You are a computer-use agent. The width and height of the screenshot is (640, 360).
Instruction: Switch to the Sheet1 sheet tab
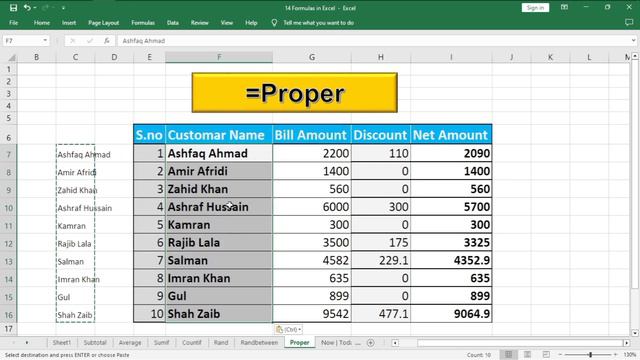[x=62, y=342]
